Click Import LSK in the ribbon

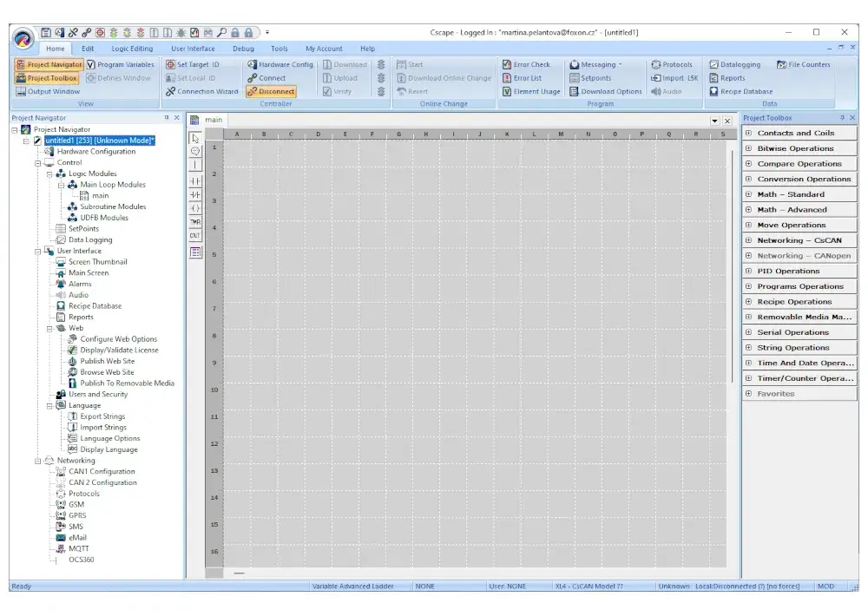coord(674,78)
